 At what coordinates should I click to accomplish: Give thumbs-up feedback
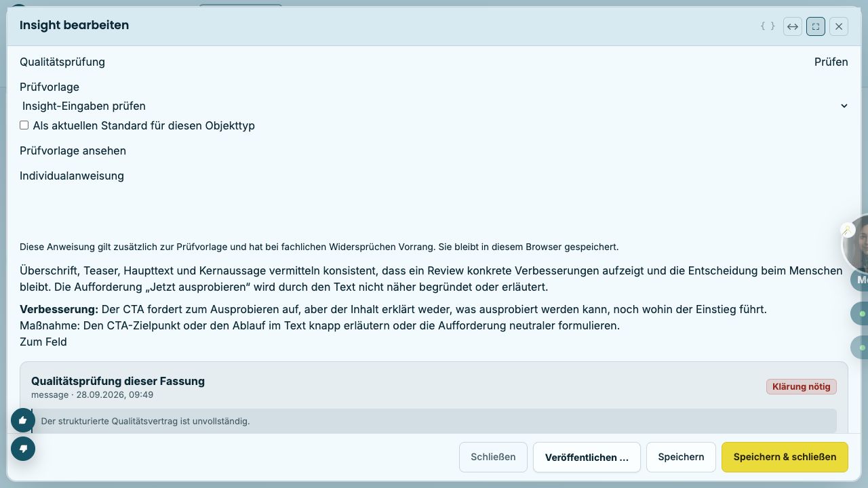pyautogui.click(x=23, y=420)
